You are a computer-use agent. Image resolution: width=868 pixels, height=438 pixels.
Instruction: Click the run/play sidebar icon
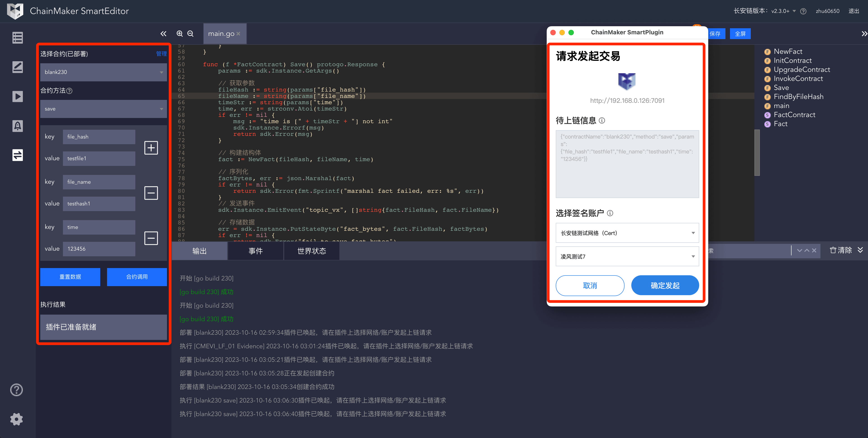[x=17, y=97]
